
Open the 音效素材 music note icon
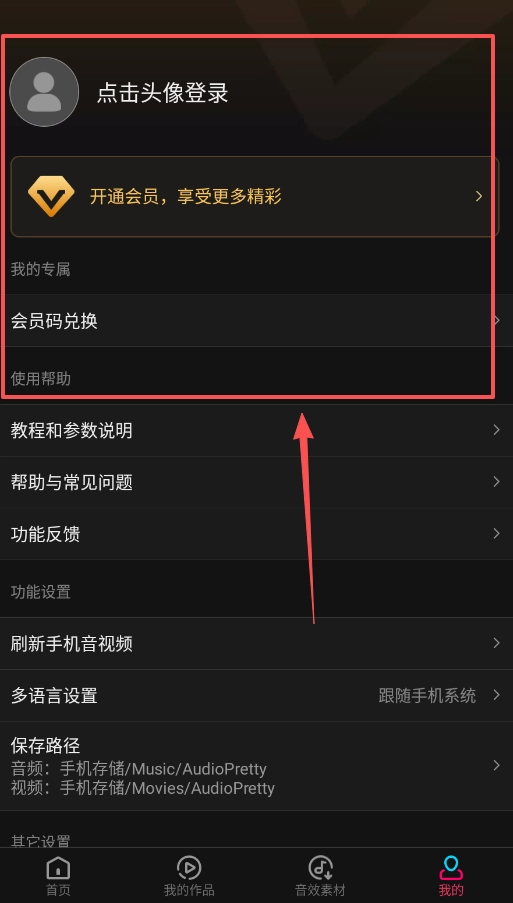(x=320, y=867)
